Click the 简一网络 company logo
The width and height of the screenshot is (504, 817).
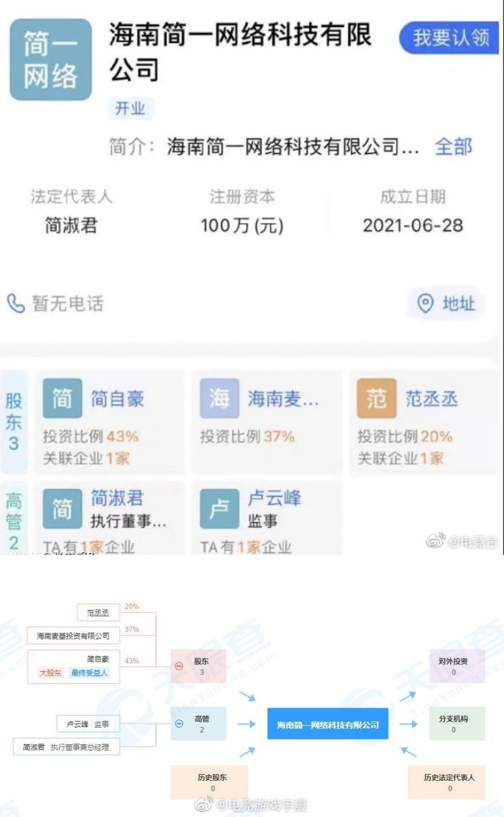[50, 59]
